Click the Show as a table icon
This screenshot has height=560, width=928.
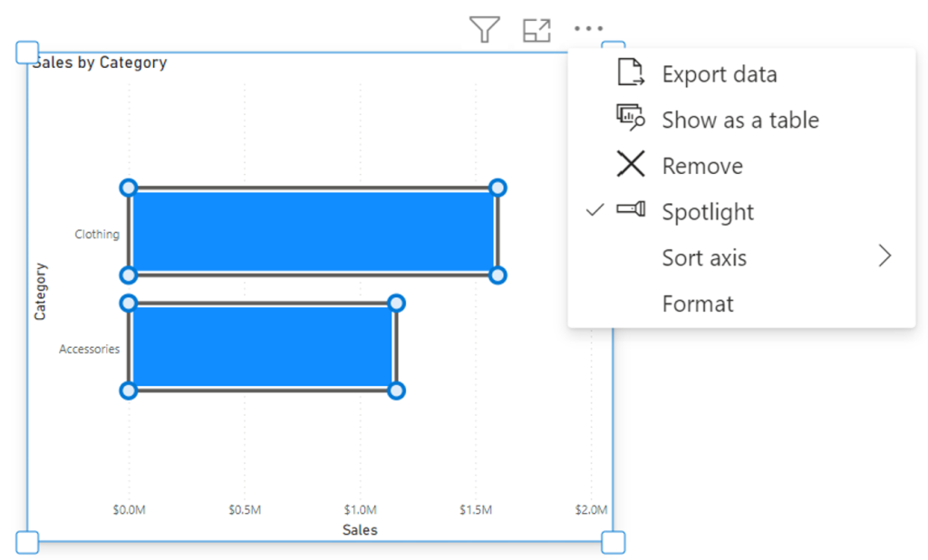(631, 117)
